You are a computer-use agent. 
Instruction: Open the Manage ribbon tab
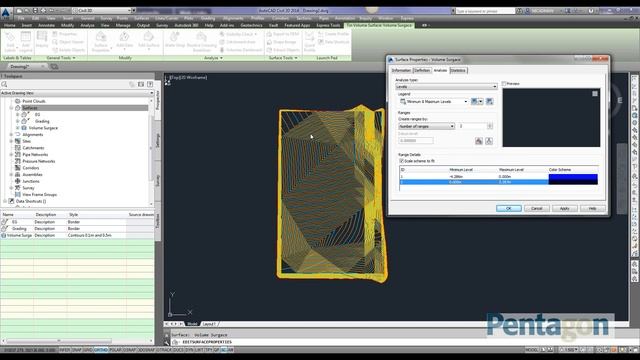tap(123, 25)
